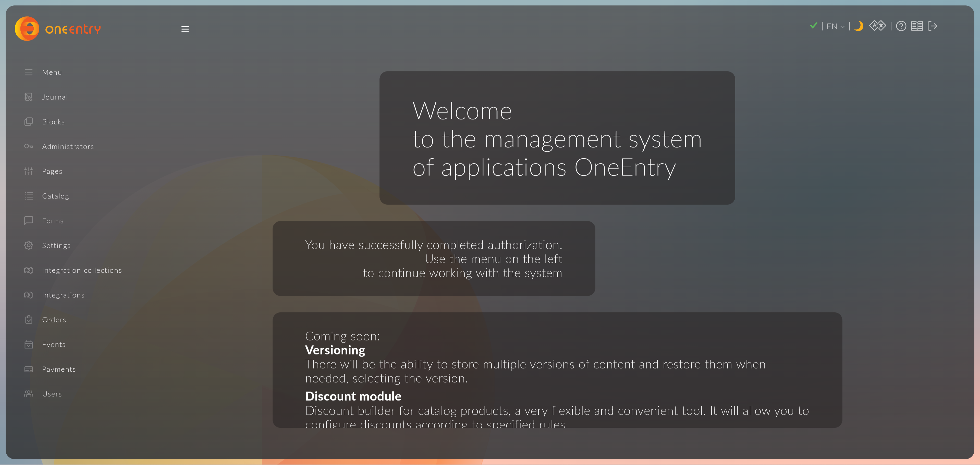Open Administrators via its key icon
Image resolution: width=980 pixels, height=465 pixels.
tap(29, 146)
